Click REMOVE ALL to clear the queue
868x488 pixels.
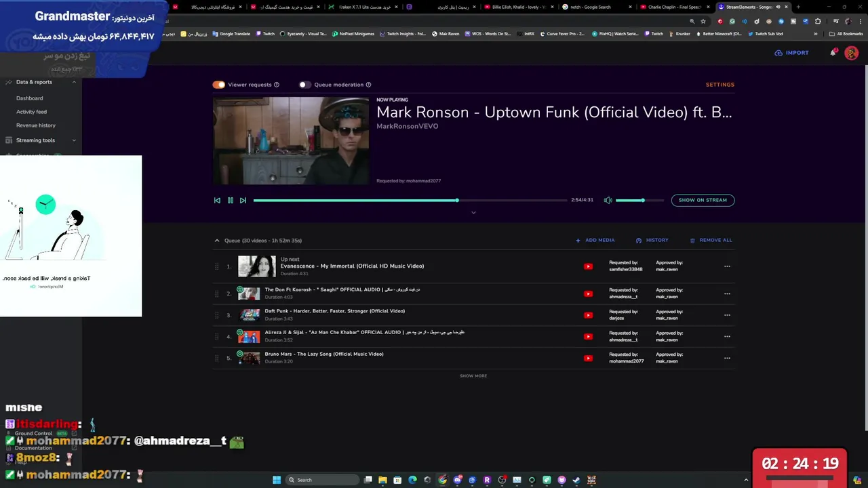(x=711, y=240)
